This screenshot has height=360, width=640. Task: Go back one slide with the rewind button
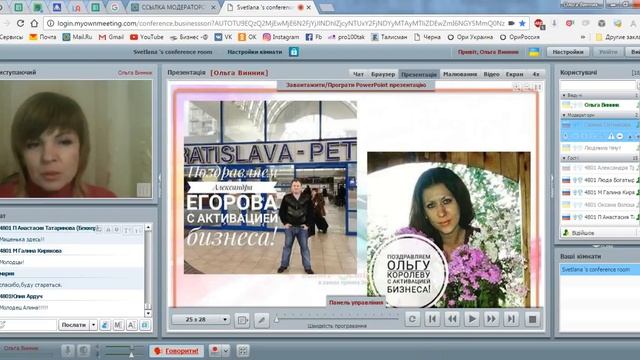pyautogui.click(x=452, y=319)
